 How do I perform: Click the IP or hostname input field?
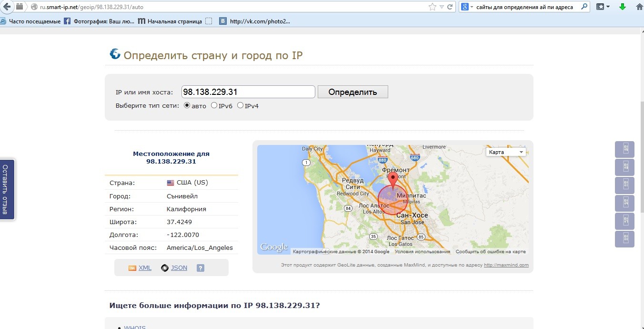tap(248, 92)
